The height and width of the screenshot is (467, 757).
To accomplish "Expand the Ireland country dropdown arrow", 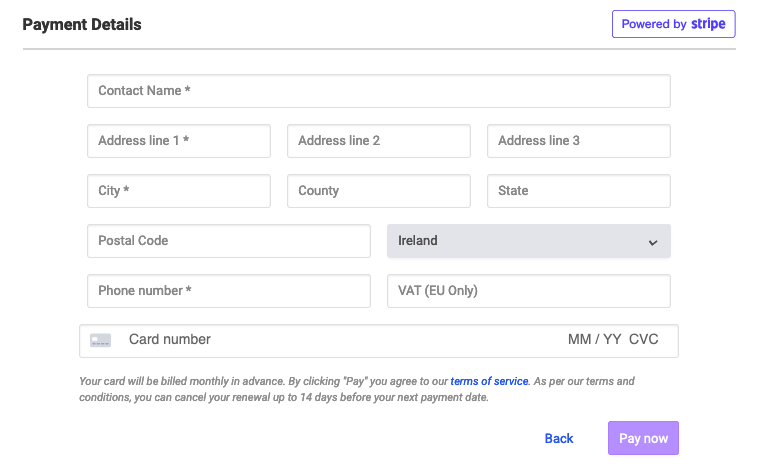I will point(653,242).
